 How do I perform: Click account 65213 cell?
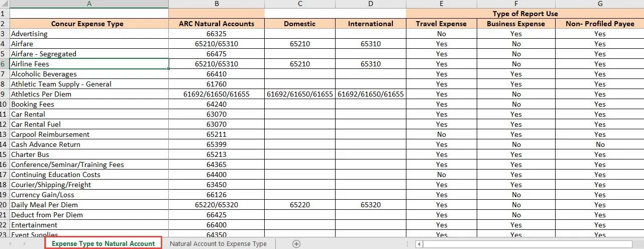pos(217,154)
